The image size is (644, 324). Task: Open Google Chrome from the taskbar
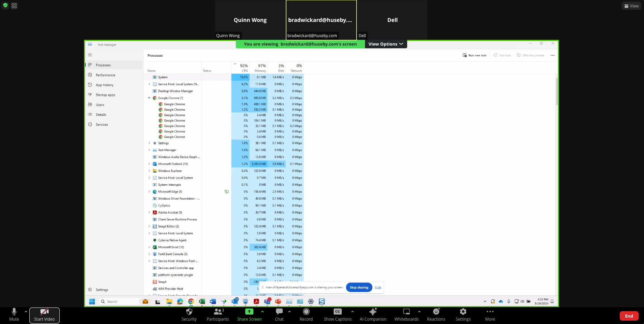pyautogui.click(x=191, y=301)
